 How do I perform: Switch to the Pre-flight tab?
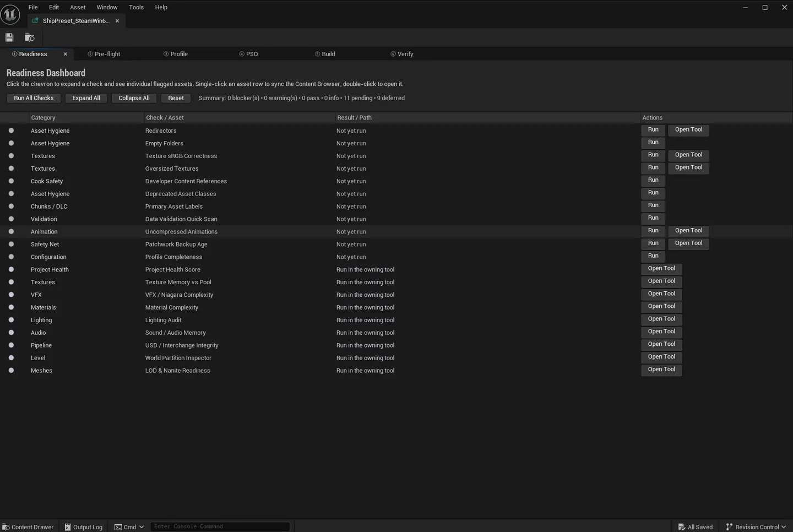[x=104, y=54]
